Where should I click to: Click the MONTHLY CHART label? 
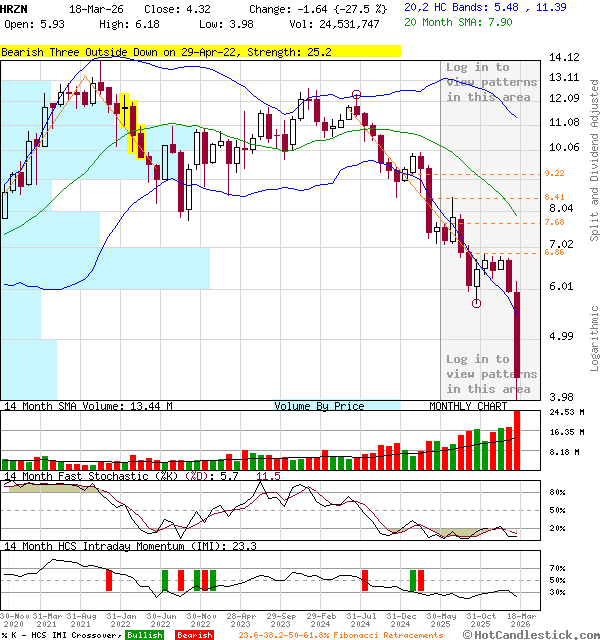pos(467,406)
